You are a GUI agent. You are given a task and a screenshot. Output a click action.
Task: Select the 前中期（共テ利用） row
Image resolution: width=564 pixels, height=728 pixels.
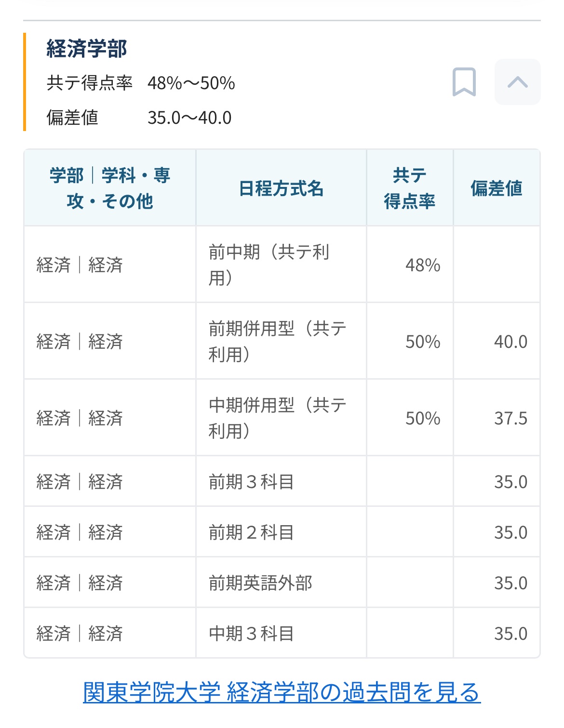click(x=282, y=265)
